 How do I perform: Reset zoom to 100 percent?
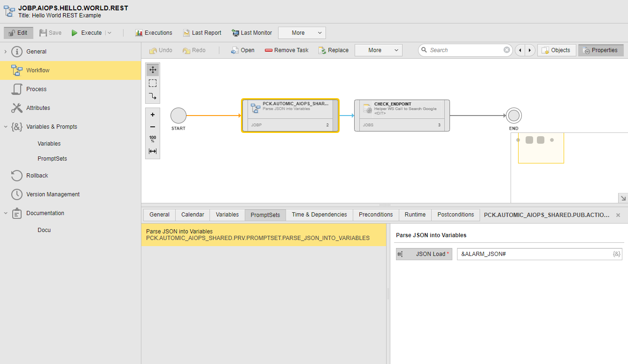pyautogui.click(x=153, y=139)
